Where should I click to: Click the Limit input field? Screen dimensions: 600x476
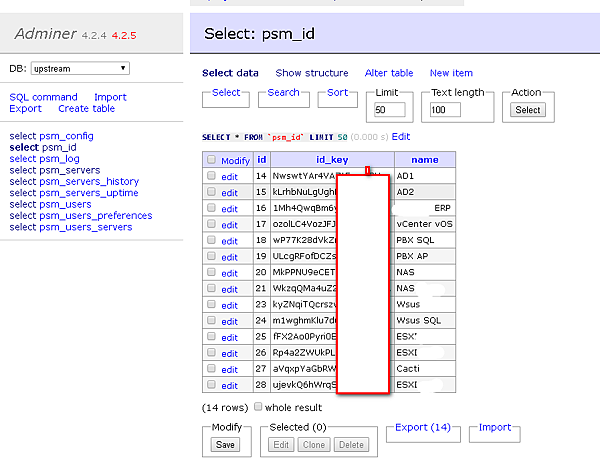tap(390, 110)
